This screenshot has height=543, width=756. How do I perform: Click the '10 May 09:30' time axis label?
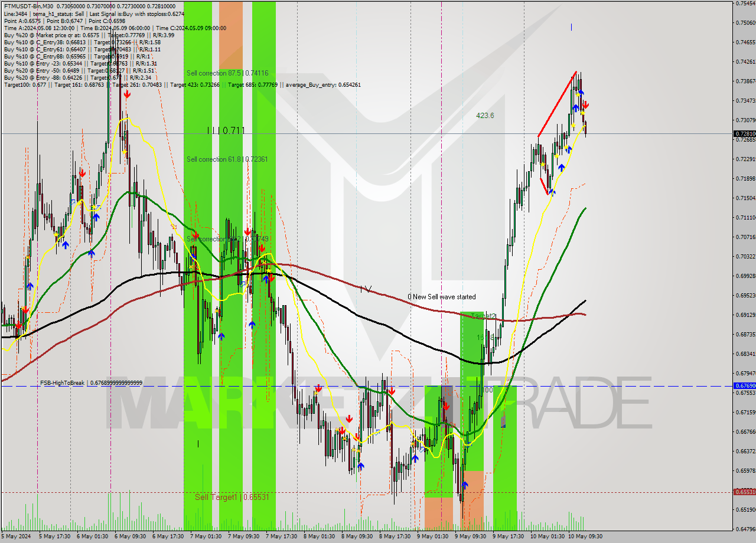pos(585,537)
